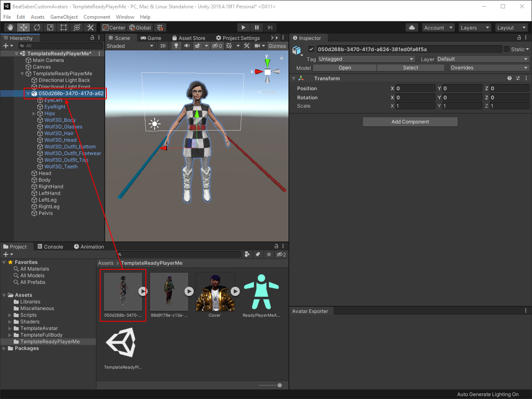Viewport: 532px width, 399px height.
Task: Adjust the Project thumbnail size slider
Action: click(x=280, y=385)
